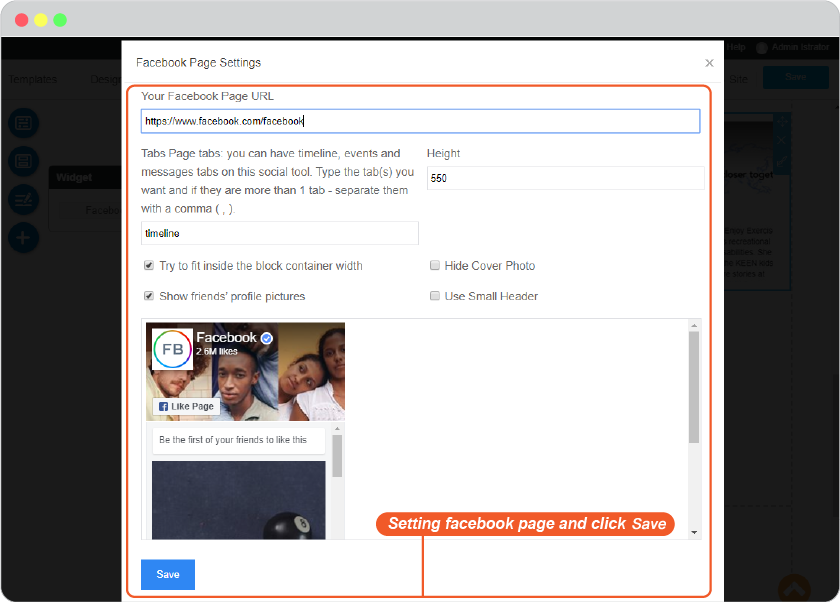The image size is (840, 602).
Task: Click the Like Page button in preview
Action: point(186,407)
